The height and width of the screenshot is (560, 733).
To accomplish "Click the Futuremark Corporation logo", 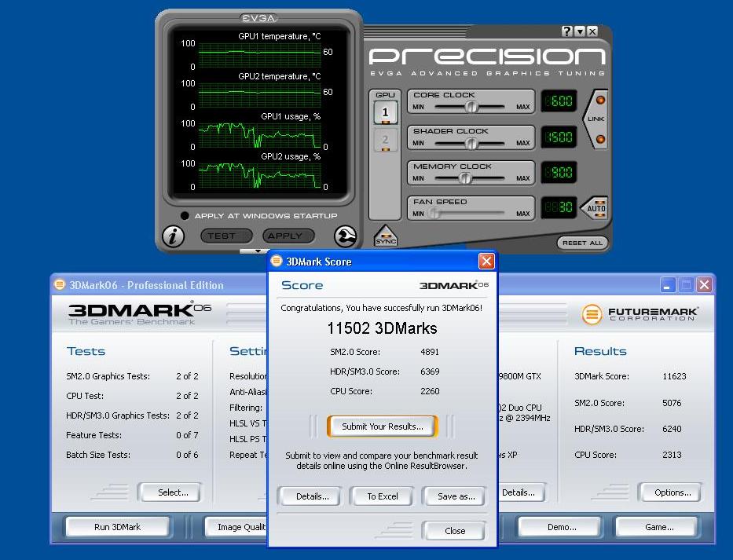I will [640, 313].
